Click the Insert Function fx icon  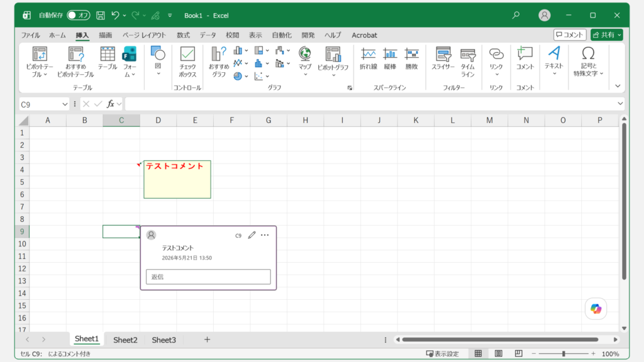click(x=111, y=104)
